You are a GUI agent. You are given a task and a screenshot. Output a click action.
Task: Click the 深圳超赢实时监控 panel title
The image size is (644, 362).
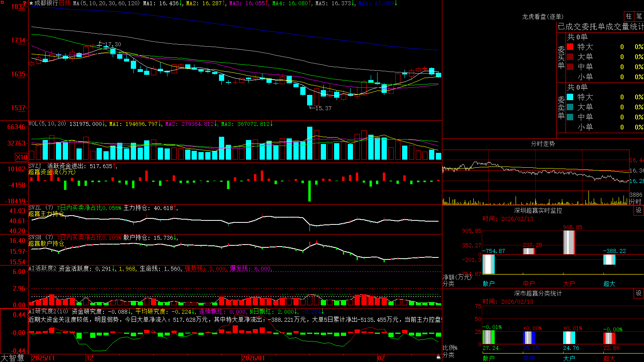[x=538, y=210]
